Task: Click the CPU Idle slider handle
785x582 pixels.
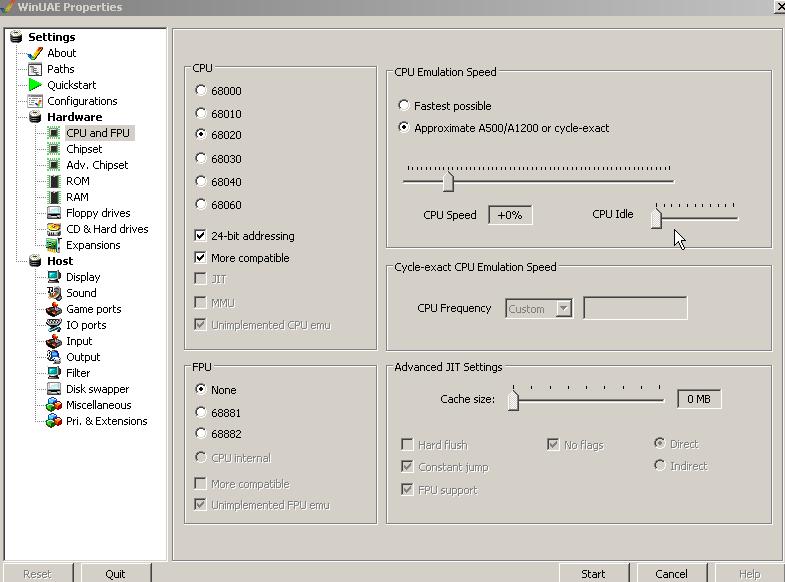Action: pyautogui.click(x=656, y=219)
